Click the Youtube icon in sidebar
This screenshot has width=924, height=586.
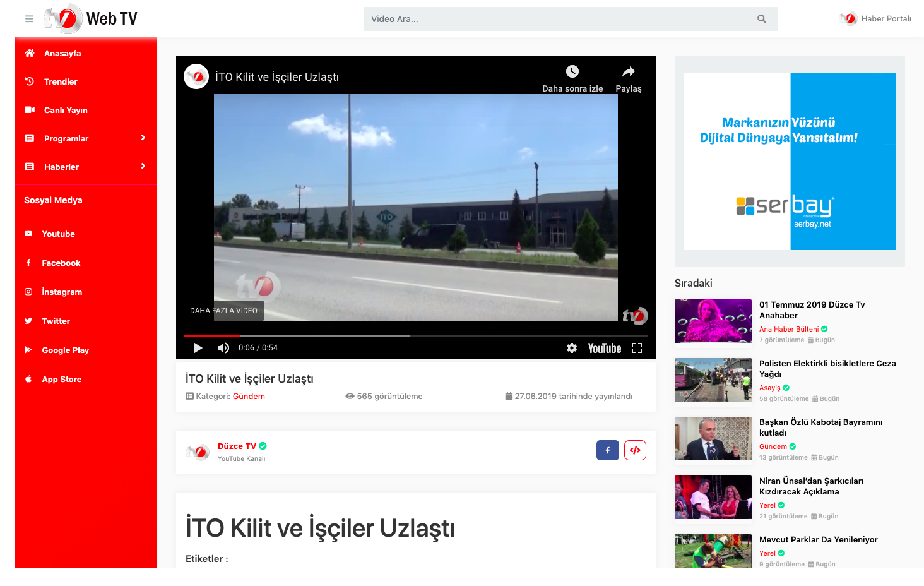tap(28, 234)
